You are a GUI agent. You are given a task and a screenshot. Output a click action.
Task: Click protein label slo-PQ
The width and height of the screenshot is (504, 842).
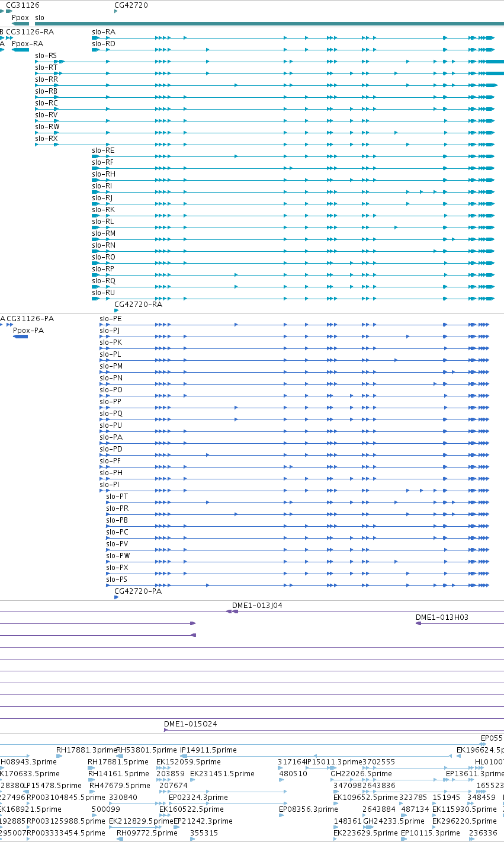(x=111, y=414)
